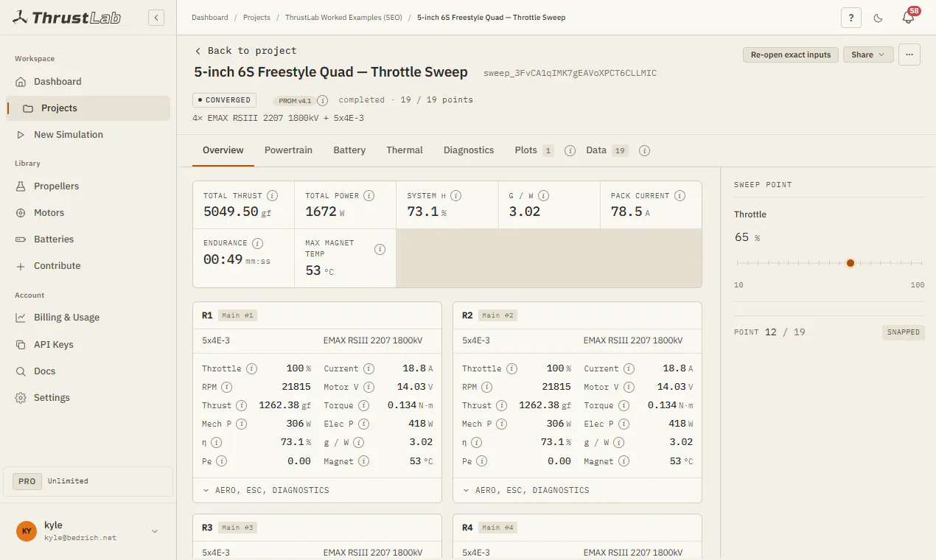Open Billing & Usage
This screenshot has width=936, height=560.
click(88, 318)
